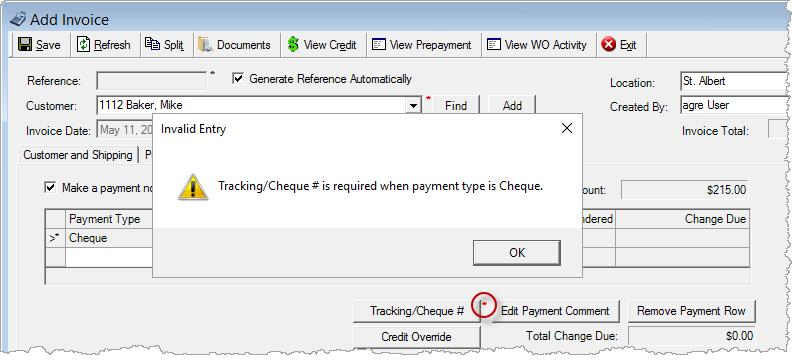Click the Refresh icon in toolbar
The image size is (792, 362).
pyautogui.click(x=83, y=44)
